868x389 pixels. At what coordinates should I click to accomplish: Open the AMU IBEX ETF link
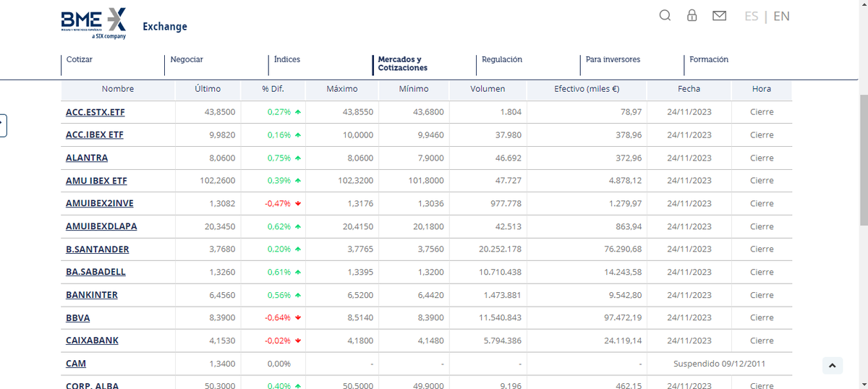click(x=96, y=181)
